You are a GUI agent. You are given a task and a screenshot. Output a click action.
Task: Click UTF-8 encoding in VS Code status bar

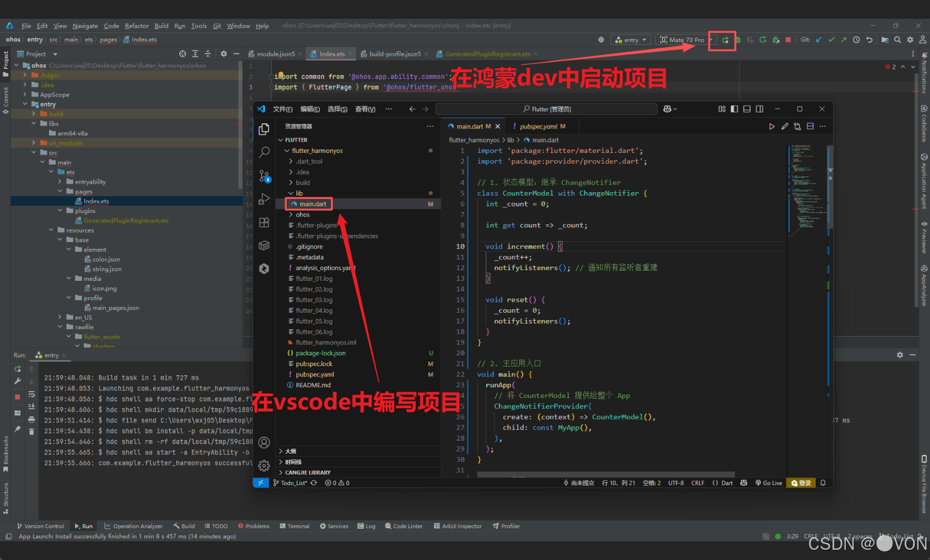676,483
